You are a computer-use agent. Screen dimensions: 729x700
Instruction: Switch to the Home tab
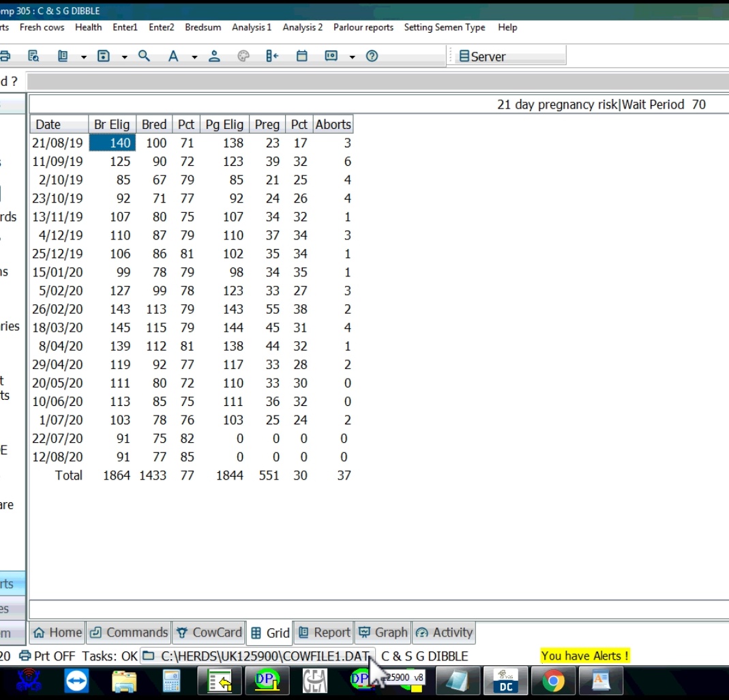[58, 632]
